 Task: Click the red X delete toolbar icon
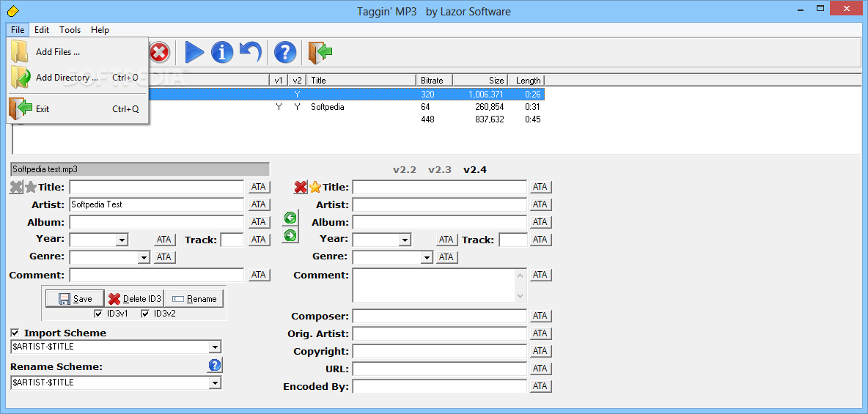click(x=160, y=53)
